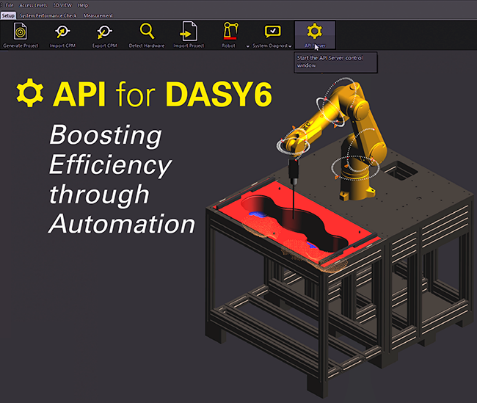The image size is (477, 403).
Task: Click the Import CPM icon
Action: [62, 32]
